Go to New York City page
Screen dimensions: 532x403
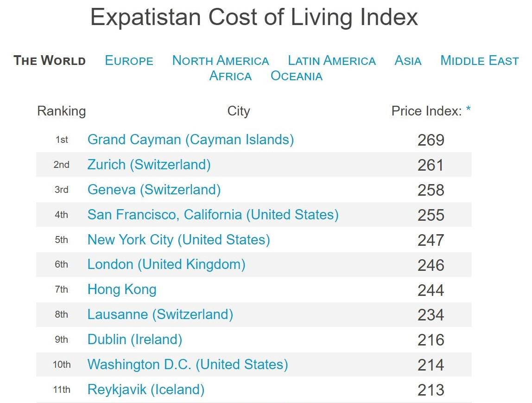tap(178, 240)
